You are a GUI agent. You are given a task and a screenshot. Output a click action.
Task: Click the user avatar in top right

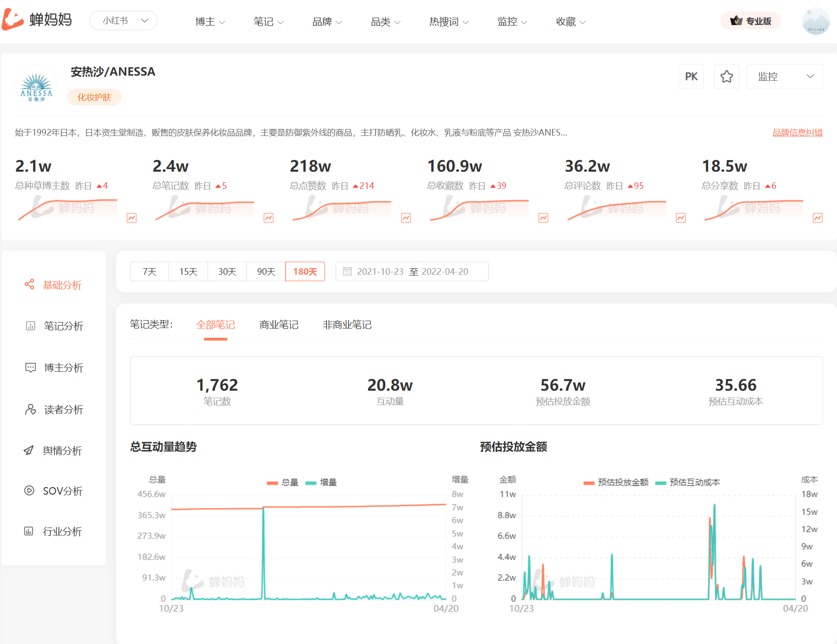(816, 21)
